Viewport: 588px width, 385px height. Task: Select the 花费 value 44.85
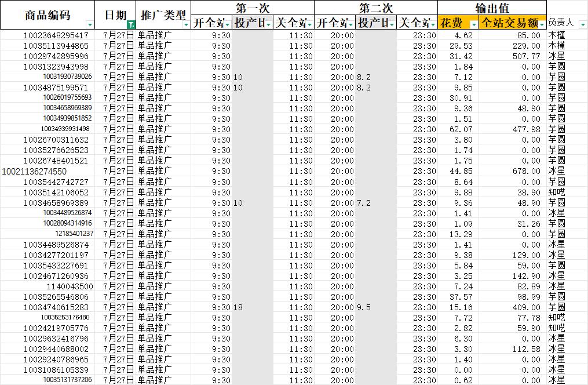(461, 172)
